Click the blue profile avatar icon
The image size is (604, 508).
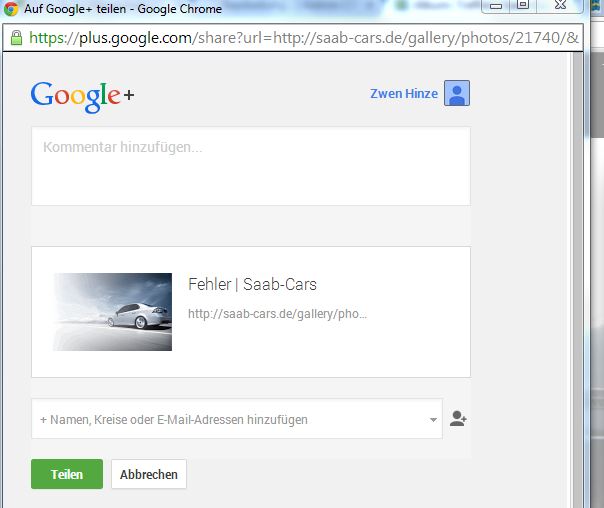tap(457, 93)
